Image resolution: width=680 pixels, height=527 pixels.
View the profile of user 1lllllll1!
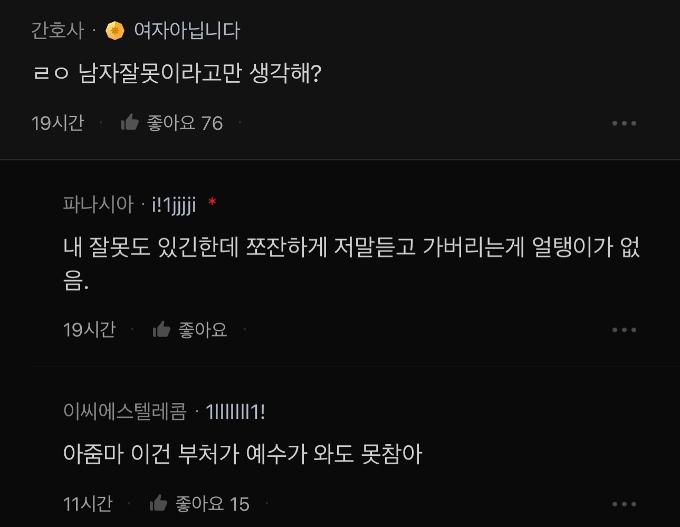tap(235, 411)
